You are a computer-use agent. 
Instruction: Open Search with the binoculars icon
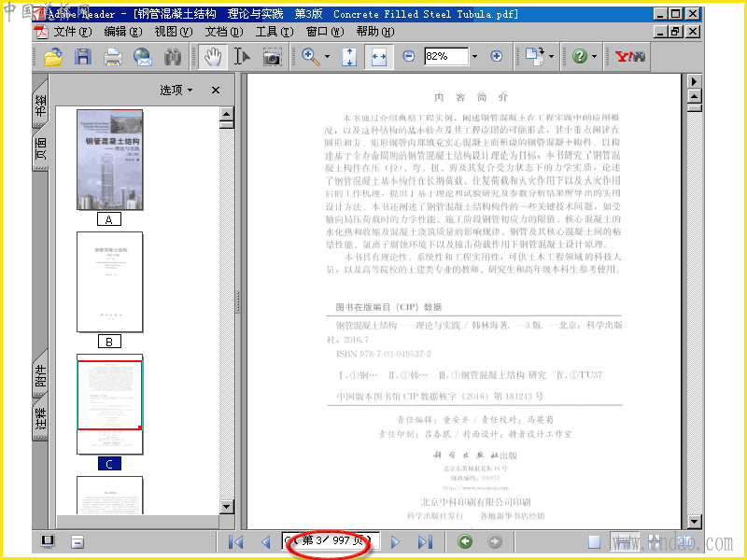click(173, 57)
